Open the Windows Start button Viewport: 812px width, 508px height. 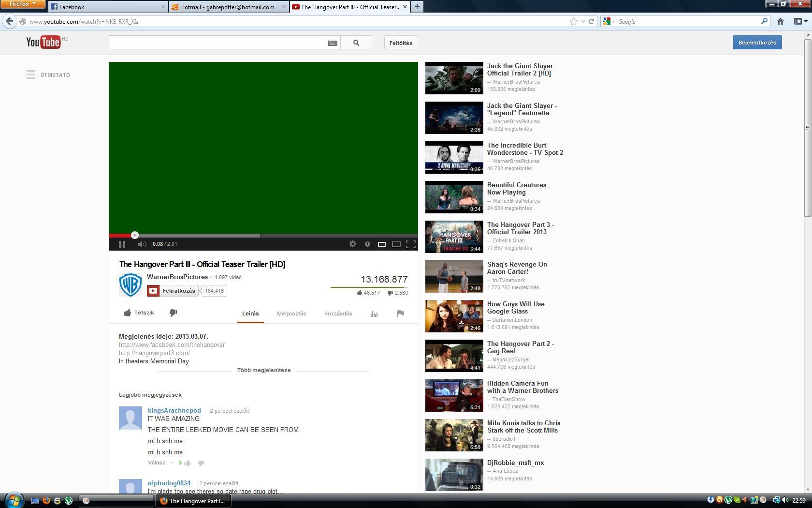pyautogui.click(x=14, y=500)
